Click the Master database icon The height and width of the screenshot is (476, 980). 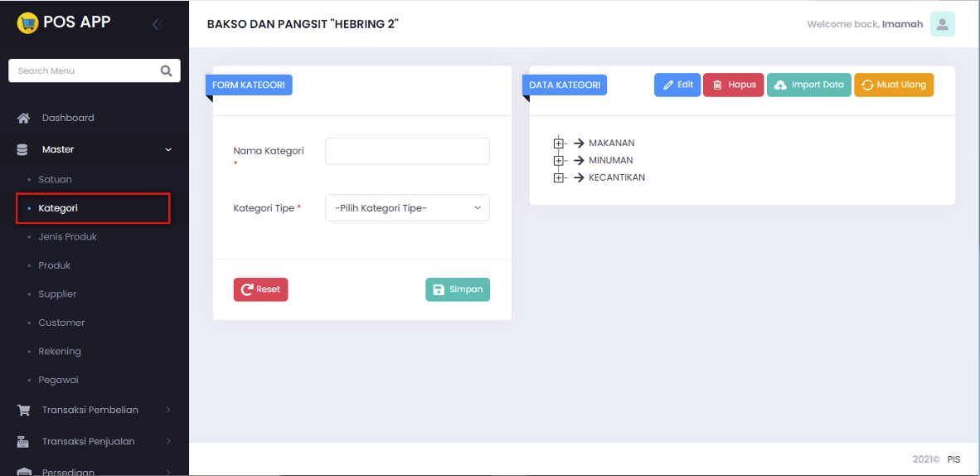(x=23, y=149)
